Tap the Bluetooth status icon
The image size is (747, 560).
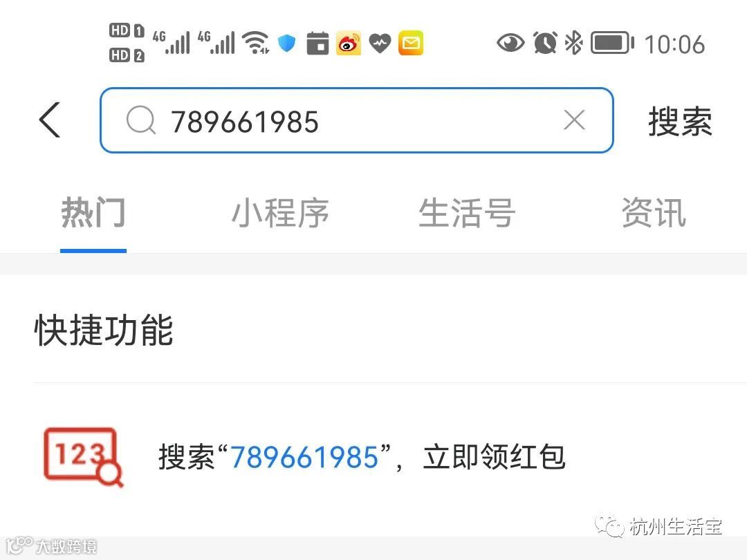(573, 43)
